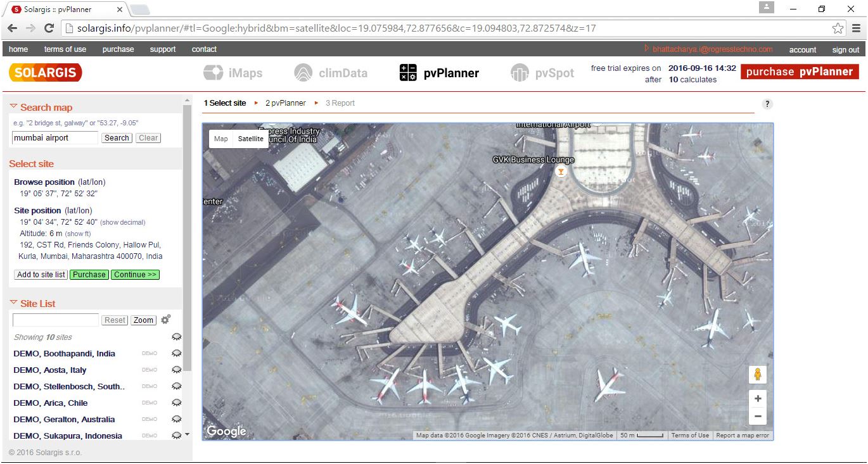This screenshot has height=464, width=868.
Task: Switch map view to Map
Action: (x=221, y=139)
